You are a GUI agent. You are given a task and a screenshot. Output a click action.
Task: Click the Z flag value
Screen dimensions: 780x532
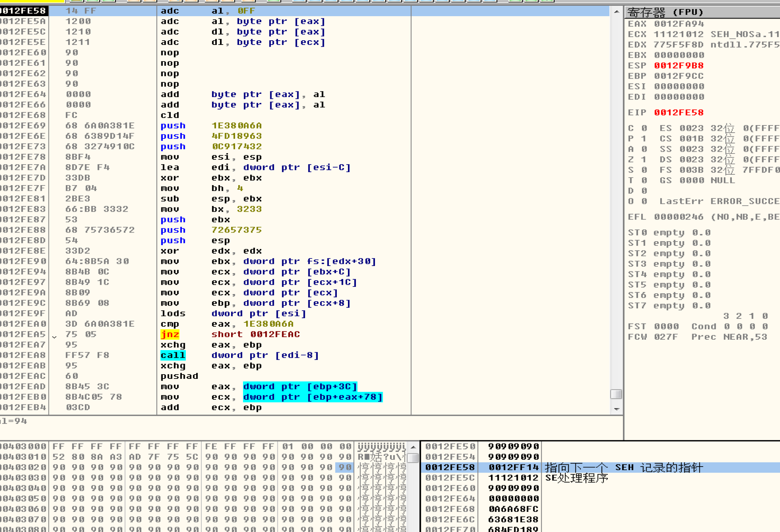click(644, 159)
